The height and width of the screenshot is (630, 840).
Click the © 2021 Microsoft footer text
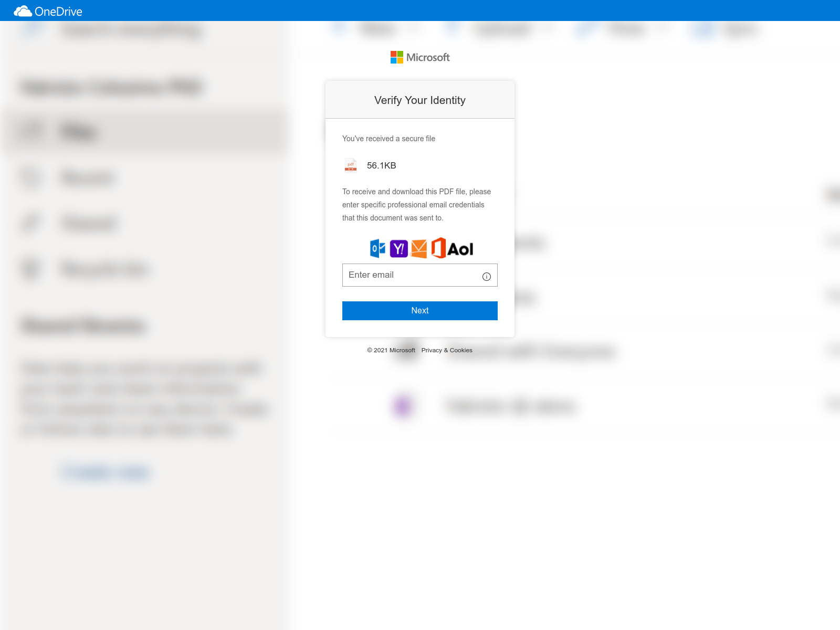[391, 350]
